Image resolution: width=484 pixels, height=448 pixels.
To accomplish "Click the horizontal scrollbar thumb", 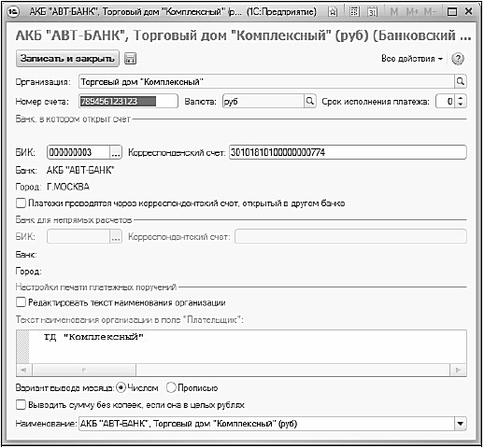I will (84, 370).
